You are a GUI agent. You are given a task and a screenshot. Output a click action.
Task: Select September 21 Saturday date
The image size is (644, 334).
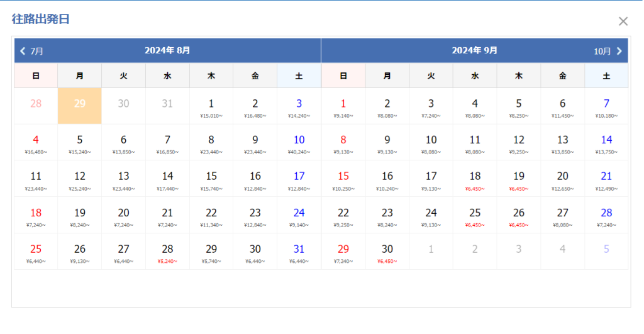pyautogui.click(x=606, y=179)
